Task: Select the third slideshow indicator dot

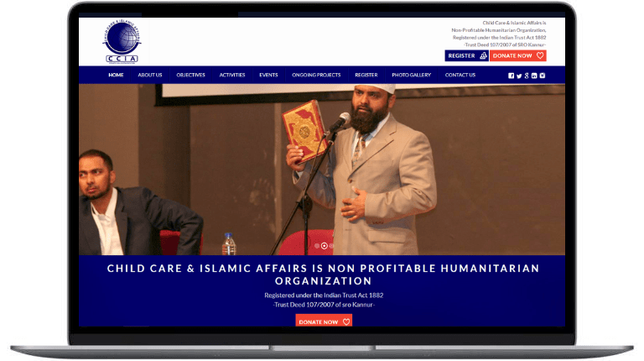Action: (x=331, y=246)
